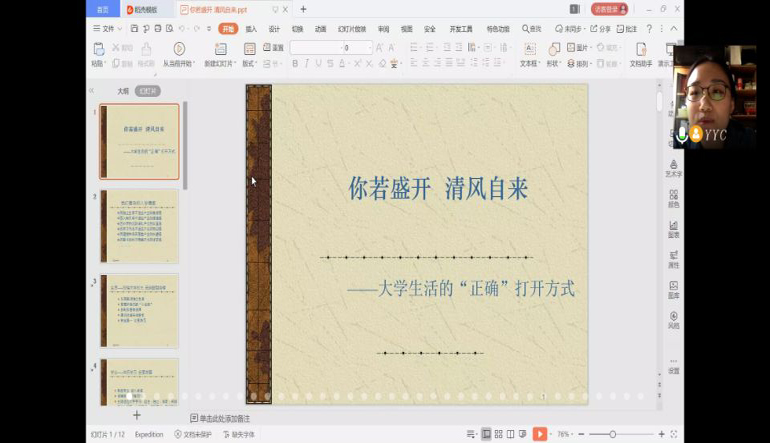770x443 pixels.
Task: Select the 开始 ribbon tab
Action: [228, 29]
